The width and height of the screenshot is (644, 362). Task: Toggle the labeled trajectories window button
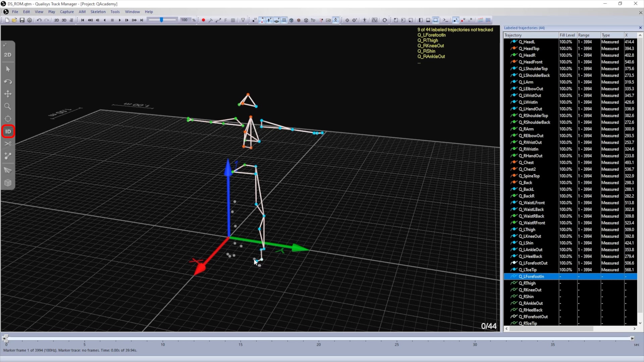coord(455,20)
